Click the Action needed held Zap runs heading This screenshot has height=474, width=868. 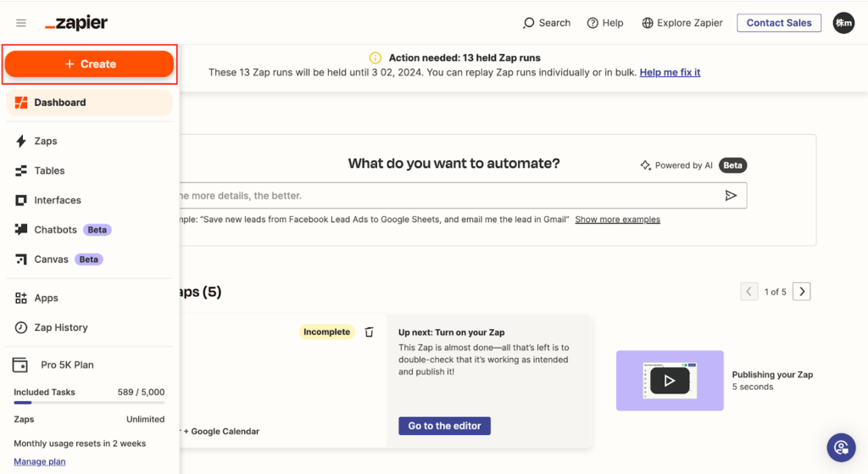(465, 58)
